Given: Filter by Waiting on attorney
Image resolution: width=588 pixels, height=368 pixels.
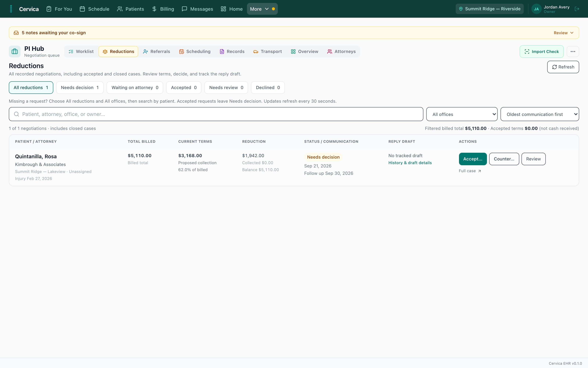Looking at the screenshot, I should (135, 88).
